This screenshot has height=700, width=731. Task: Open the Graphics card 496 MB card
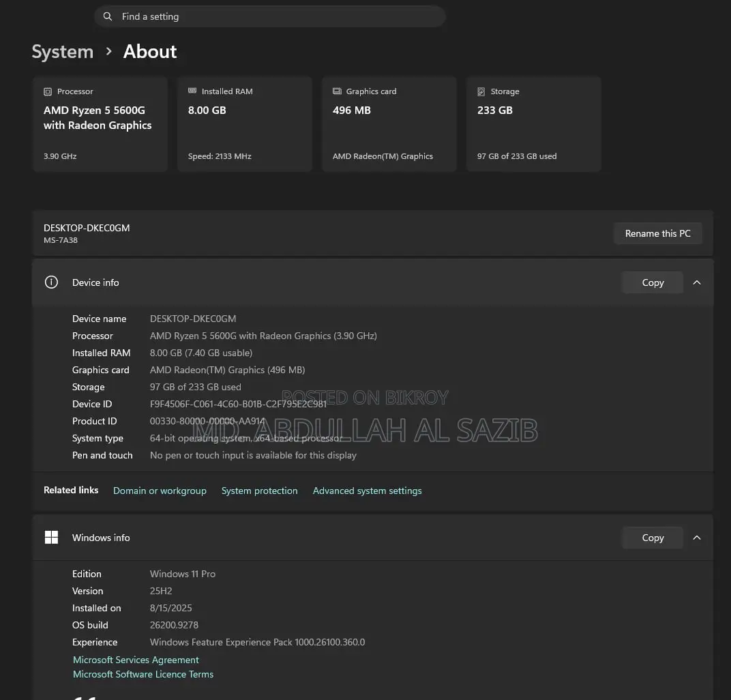pyautogui.click(x=389, y=124)
